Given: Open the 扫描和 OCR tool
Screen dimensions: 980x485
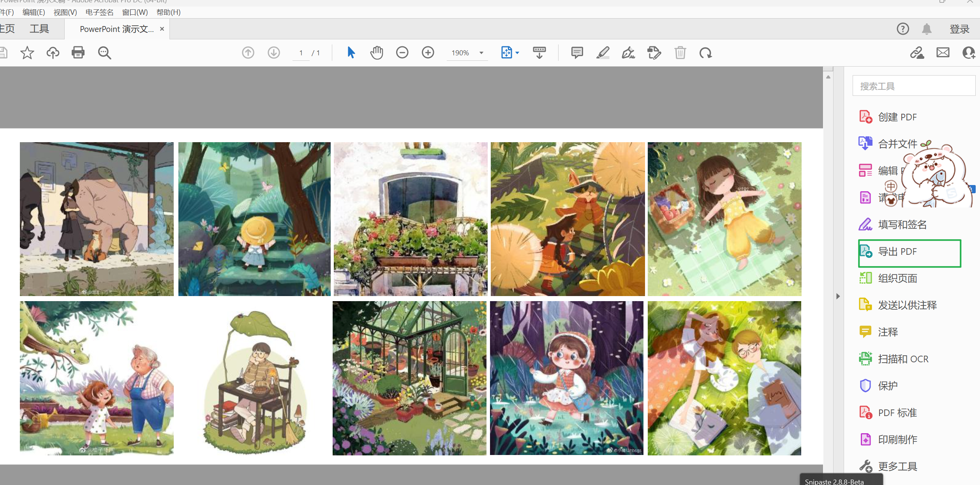Looking at the screenshot, I should click(x=903, y=359).
